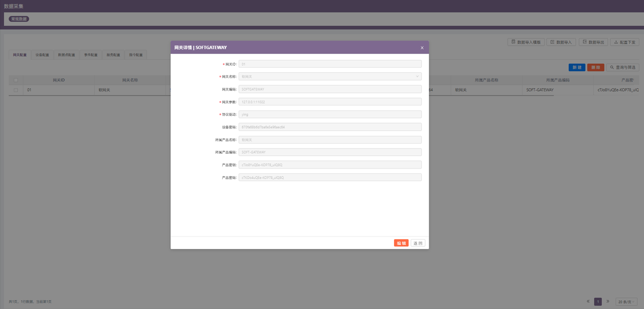Click the 数据导入模版 template icon button
644x309 pixels.
526,42
